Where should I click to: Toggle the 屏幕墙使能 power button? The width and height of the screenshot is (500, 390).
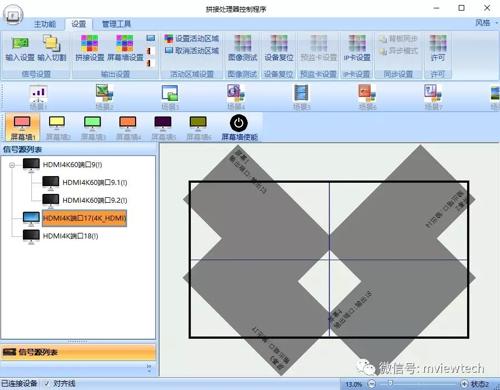[239, 127]
